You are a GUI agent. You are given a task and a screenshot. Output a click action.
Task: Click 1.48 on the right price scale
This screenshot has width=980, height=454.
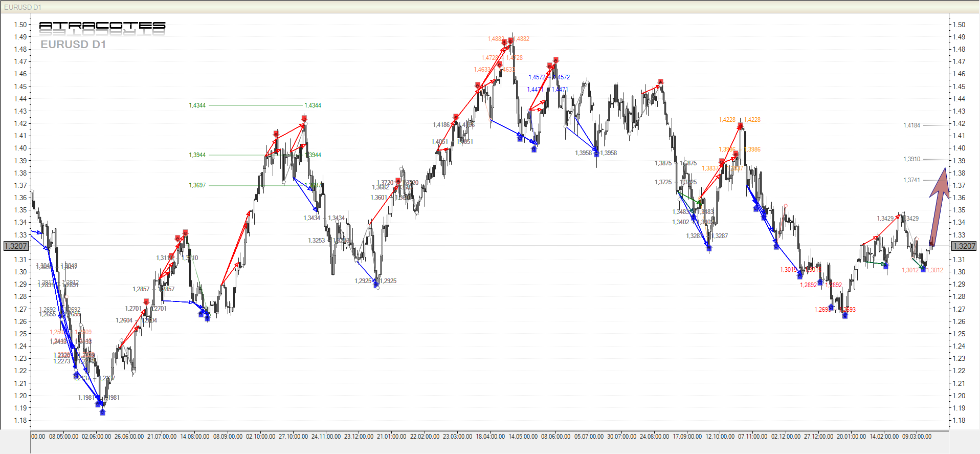pyautogui.click(x=959, y=49)
